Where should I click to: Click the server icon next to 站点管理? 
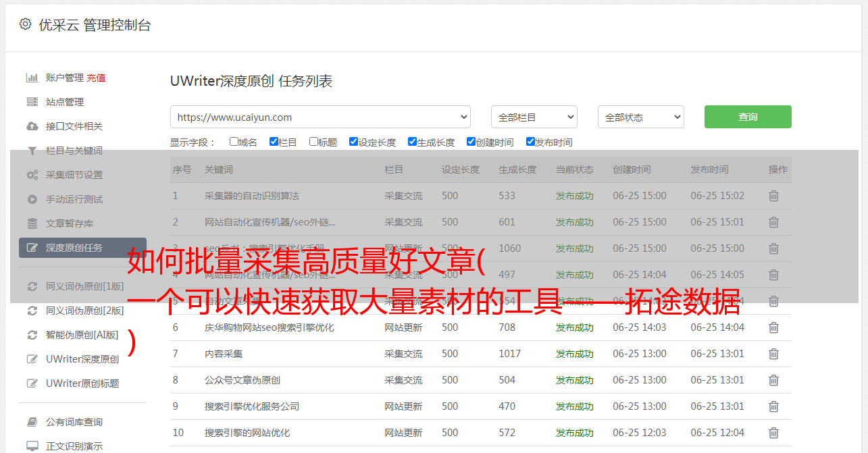[32, 102]
